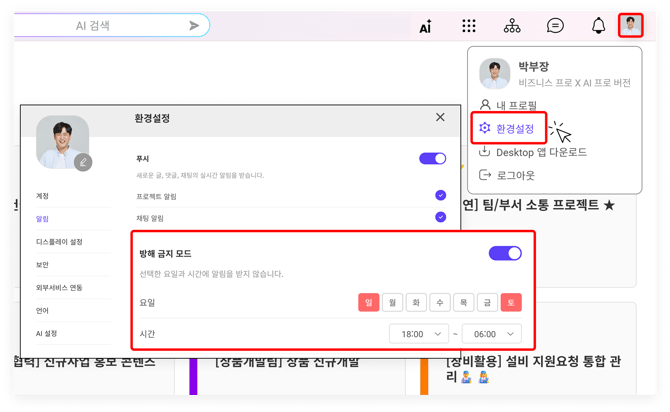This screenshot has height=412, width=670.
Task: Click the send arrow in AI 검색 bar
Action: pyautogui.click(x=194, y=26)
